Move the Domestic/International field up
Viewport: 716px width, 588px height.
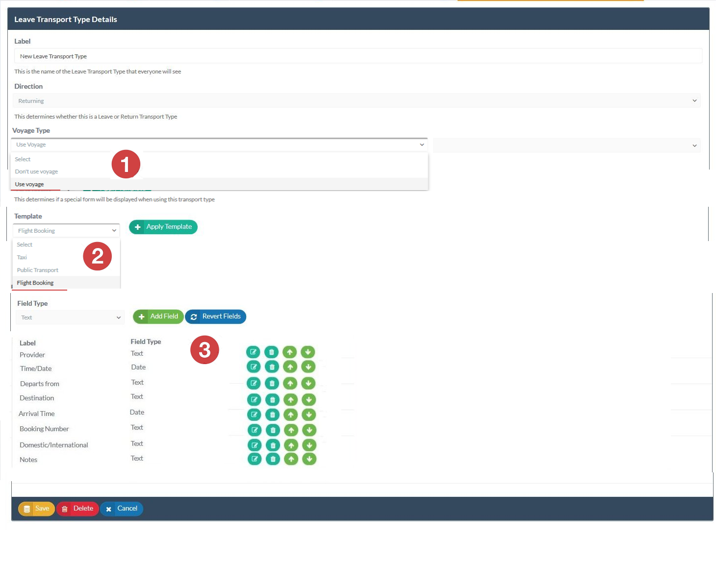pos(291,445)
